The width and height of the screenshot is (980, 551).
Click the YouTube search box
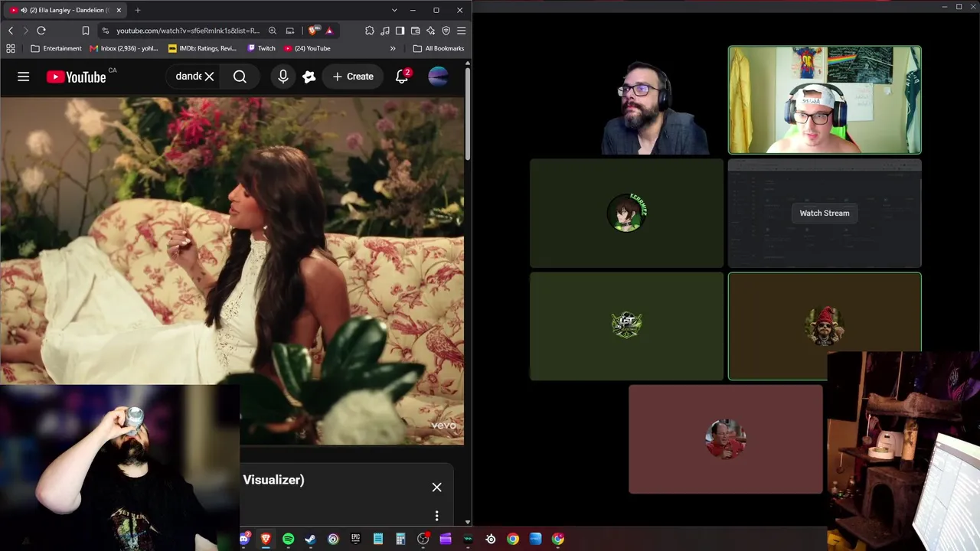click(188, 77)
